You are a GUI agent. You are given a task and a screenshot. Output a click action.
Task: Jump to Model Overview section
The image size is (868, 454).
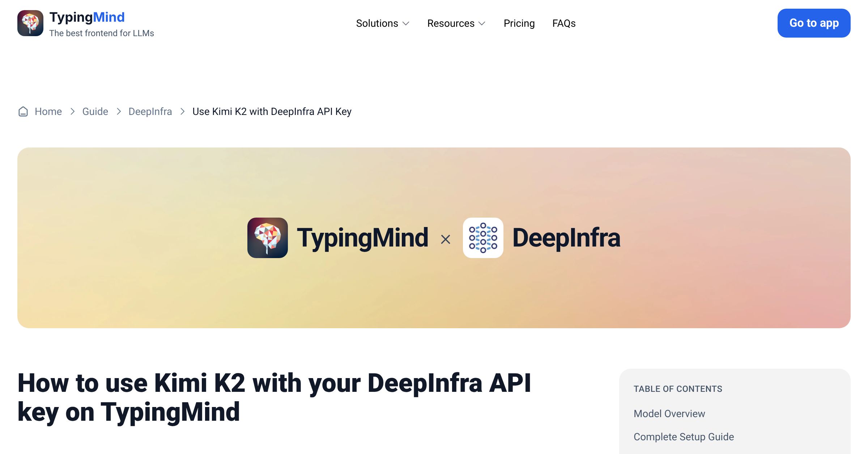(669, 414)
